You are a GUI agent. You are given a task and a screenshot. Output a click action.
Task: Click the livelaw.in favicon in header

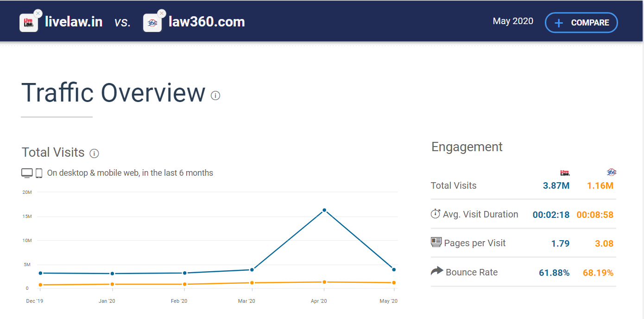tap(29, 23)
